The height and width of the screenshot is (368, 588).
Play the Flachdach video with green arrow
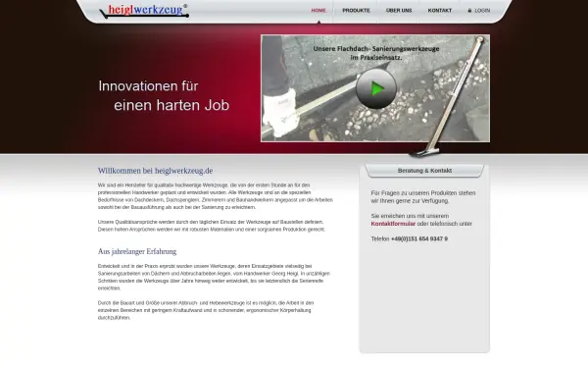[x=375, y=89]
